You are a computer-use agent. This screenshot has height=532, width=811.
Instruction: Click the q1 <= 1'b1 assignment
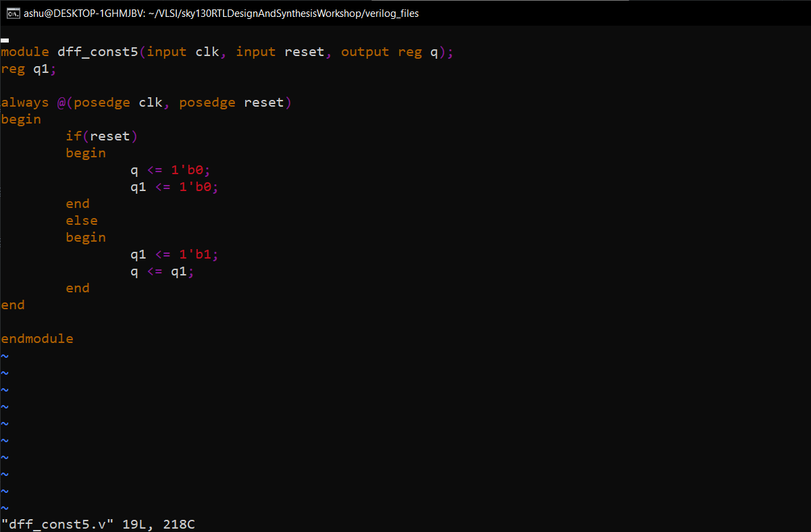[x=173, y=254]
